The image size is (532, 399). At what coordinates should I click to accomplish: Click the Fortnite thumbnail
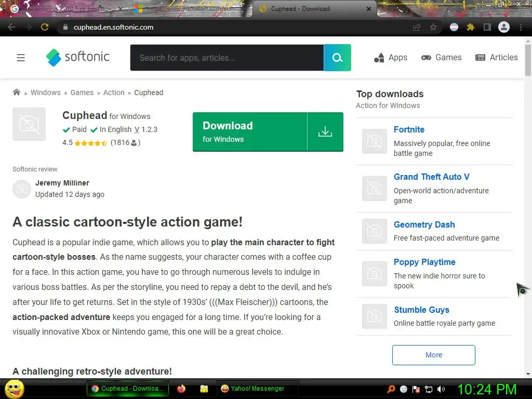click(374, 141)
